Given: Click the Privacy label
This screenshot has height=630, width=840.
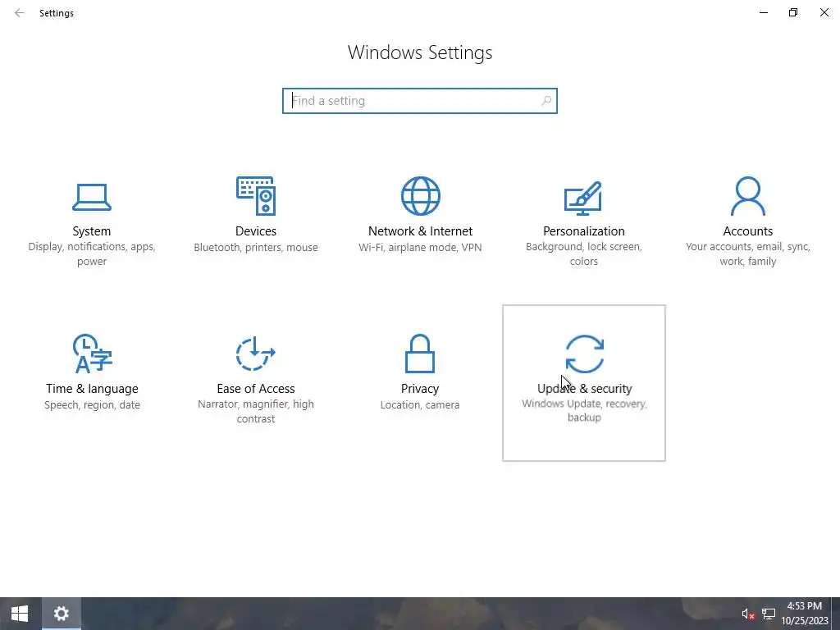Looking at the screenshot, I should coord(420,388).
